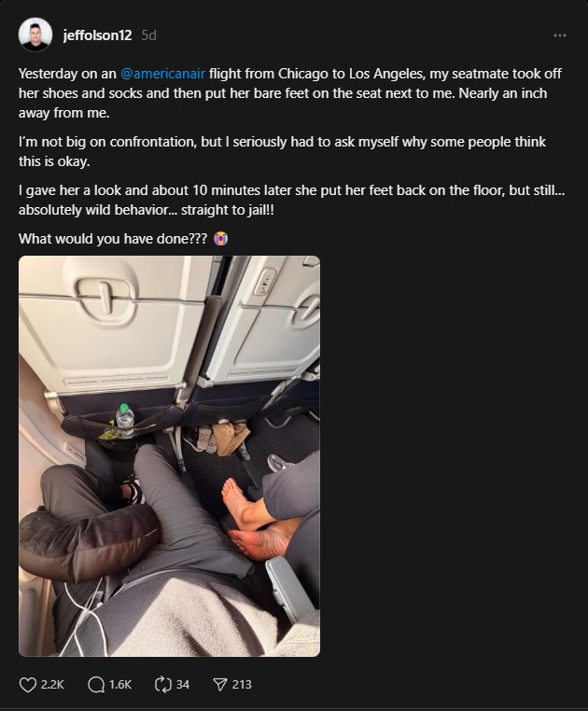The image size is (588, 711).
Task: Click the 34 reposts count
Action: 182,684
